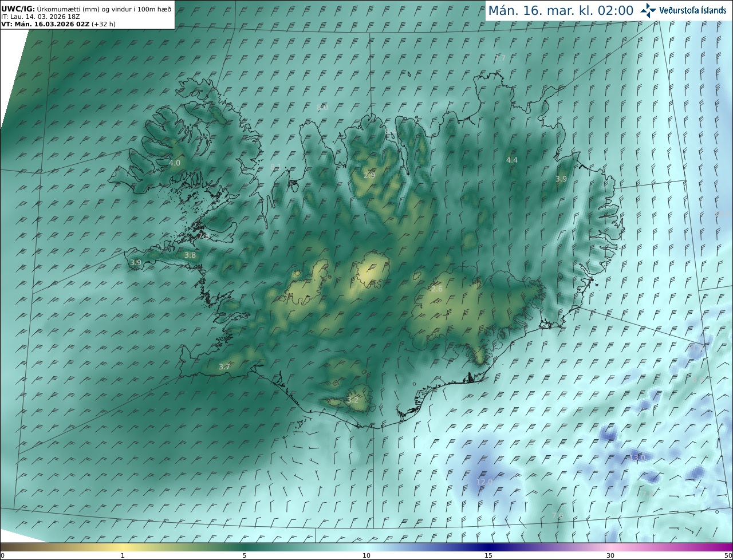733x560 pixels.
Task: Select the 'IT: Lau. 14. 03. 2026 18Z' line
Action: 40,17
